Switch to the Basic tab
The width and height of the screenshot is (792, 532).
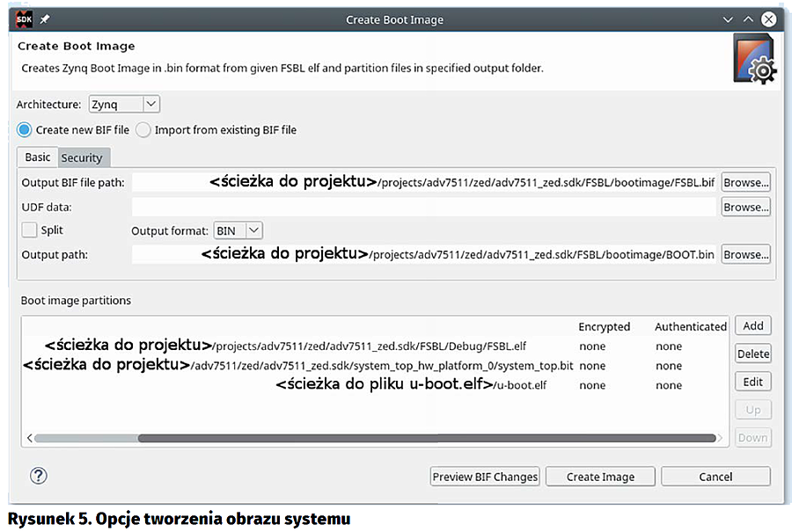37,157
